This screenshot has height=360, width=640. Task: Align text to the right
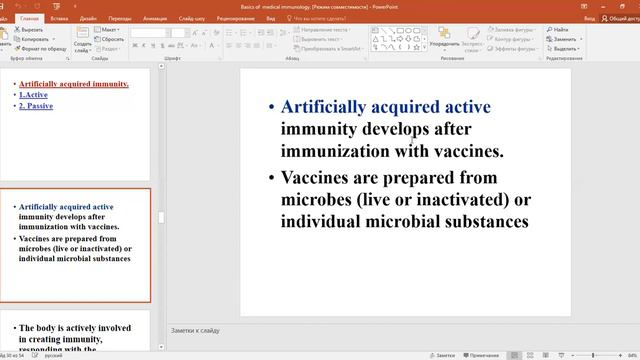248,46
